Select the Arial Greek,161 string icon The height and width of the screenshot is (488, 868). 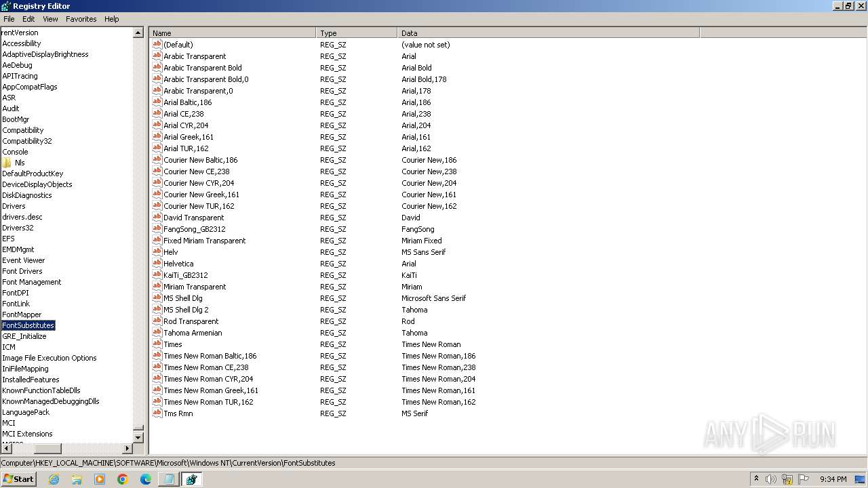click(x=157, y=137)
